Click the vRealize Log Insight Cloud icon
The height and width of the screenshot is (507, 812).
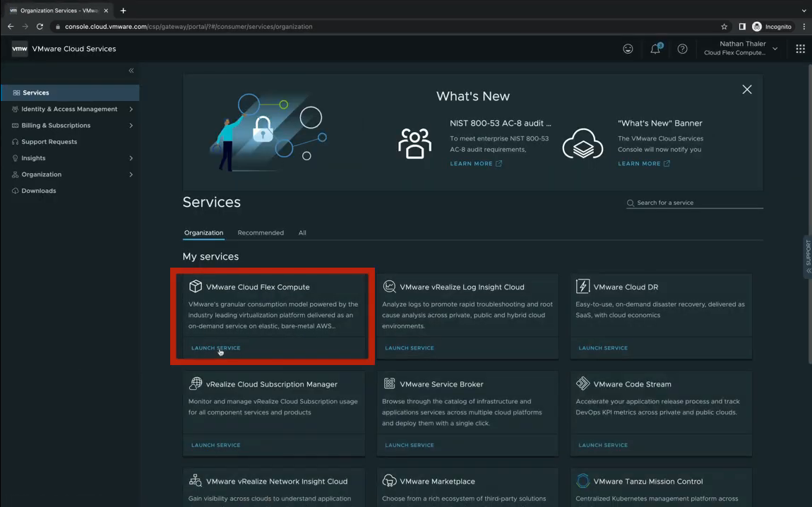pos(389,287)
